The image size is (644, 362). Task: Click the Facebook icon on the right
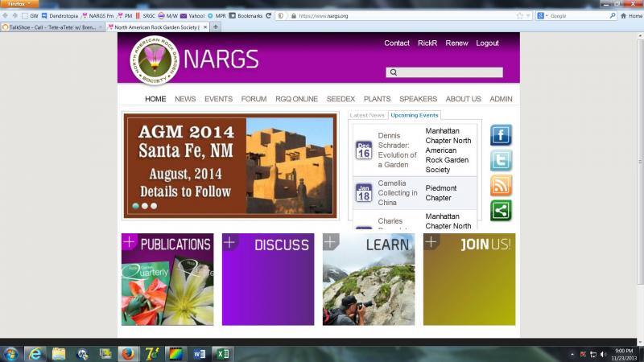501,135
